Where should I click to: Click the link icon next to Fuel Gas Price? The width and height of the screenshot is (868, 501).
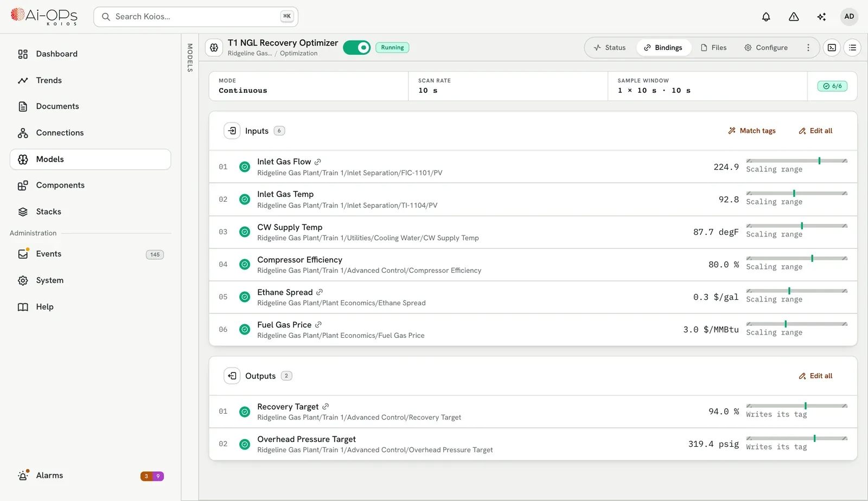318,325
